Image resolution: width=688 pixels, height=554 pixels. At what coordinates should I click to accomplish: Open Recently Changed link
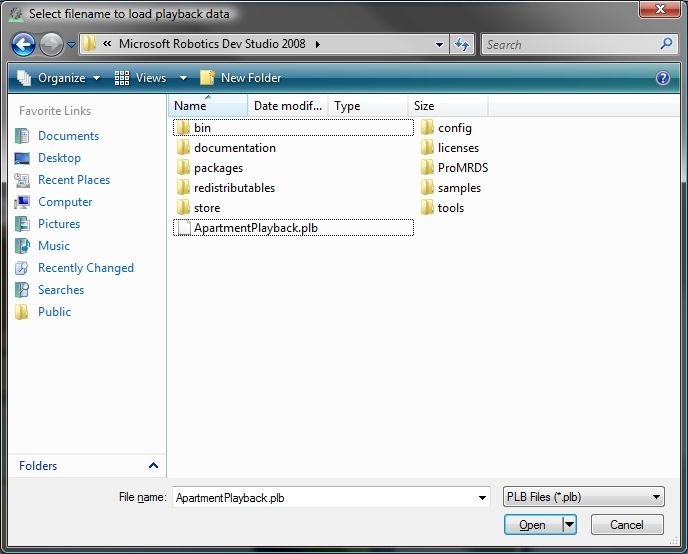click(x=86, y=268)
